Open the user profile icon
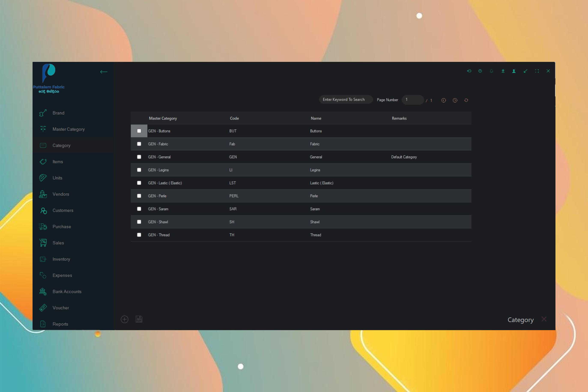588x392 pixels. (514, 71)
